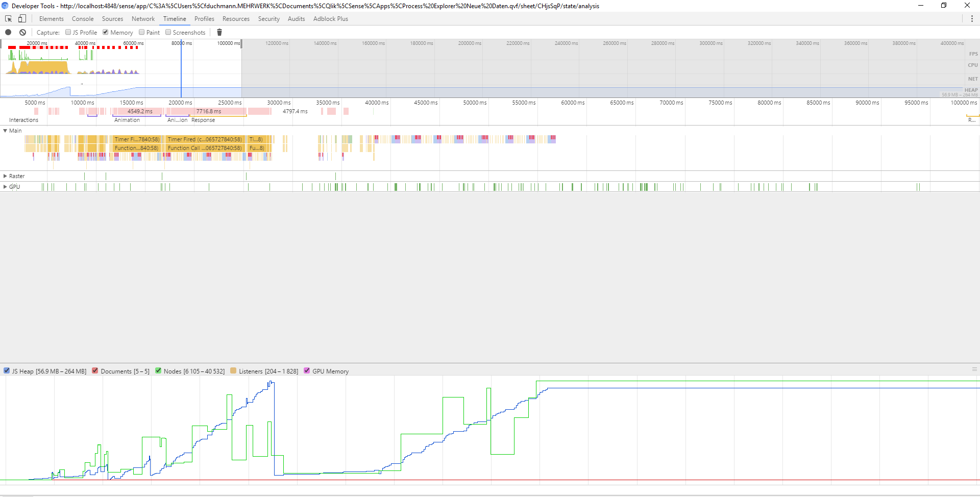Click the HEAP overview label
The width and height of the screenshot is (980, 497).
971,90
